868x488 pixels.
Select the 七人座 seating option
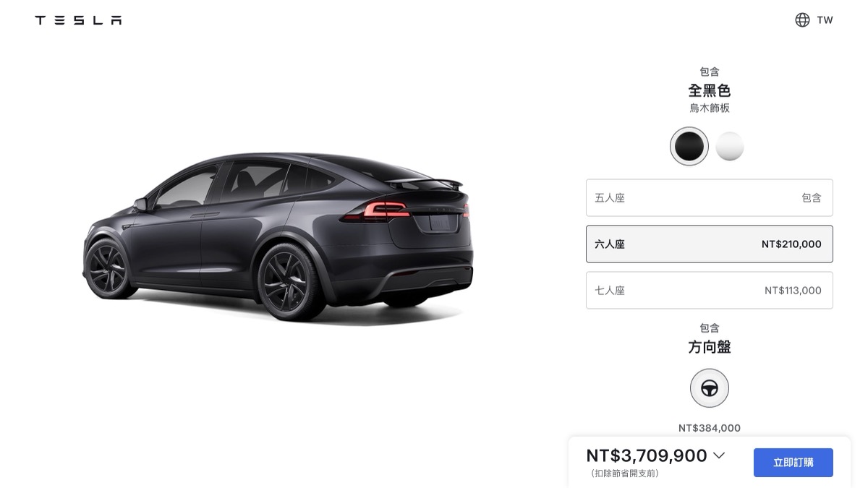(x=710, y=290)
